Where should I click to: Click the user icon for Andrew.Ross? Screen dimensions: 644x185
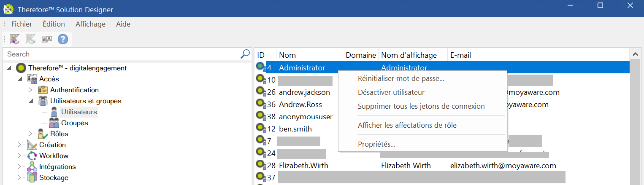(x=261, y=104)
